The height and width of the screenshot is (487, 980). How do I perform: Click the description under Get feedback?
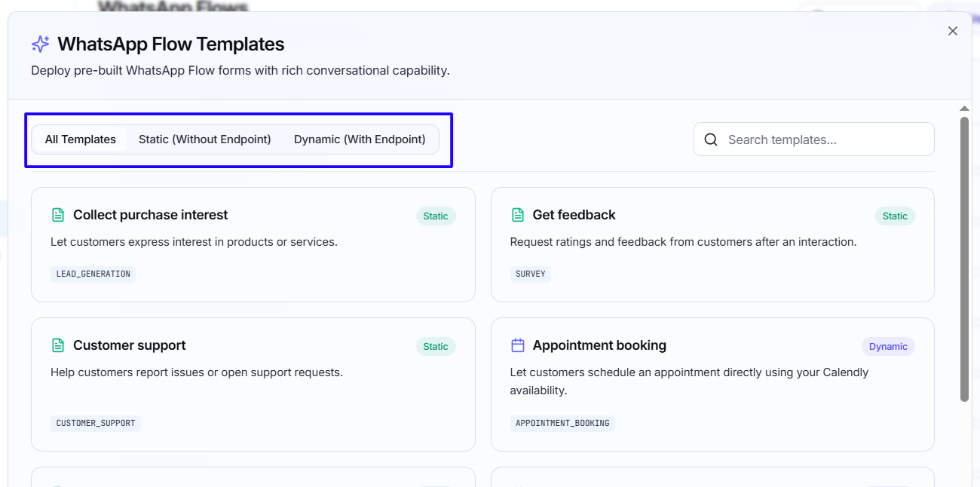683,242
